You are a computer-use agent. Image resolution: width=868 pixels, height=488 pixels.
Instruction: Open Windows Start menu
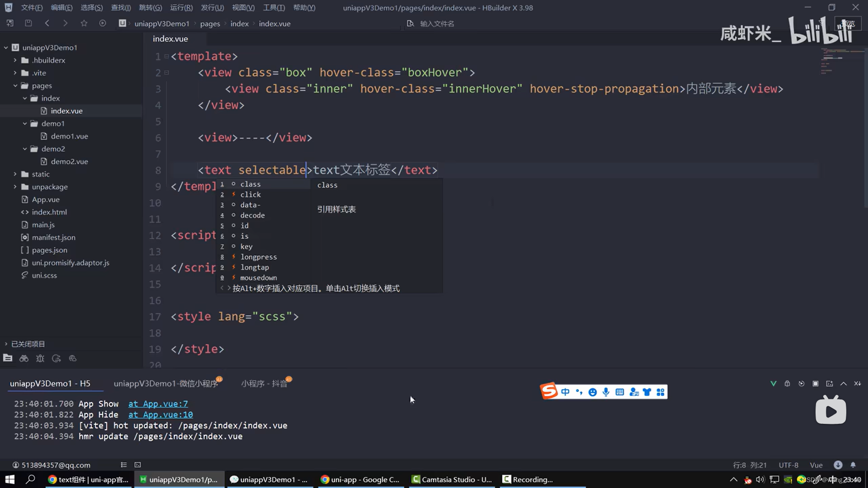9,479
